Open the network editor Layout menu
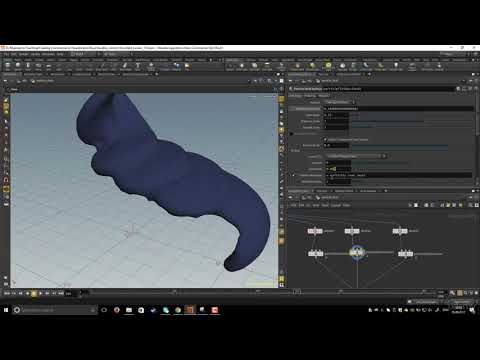The width and height of the screenshot is (480, 360). click(336, 205)
